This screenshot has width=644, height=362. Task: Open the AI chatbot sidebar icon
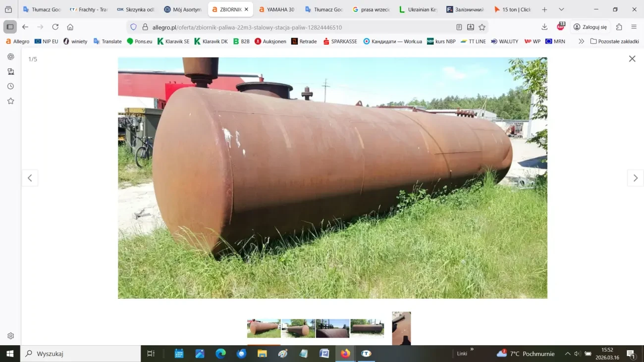[10, 57]
